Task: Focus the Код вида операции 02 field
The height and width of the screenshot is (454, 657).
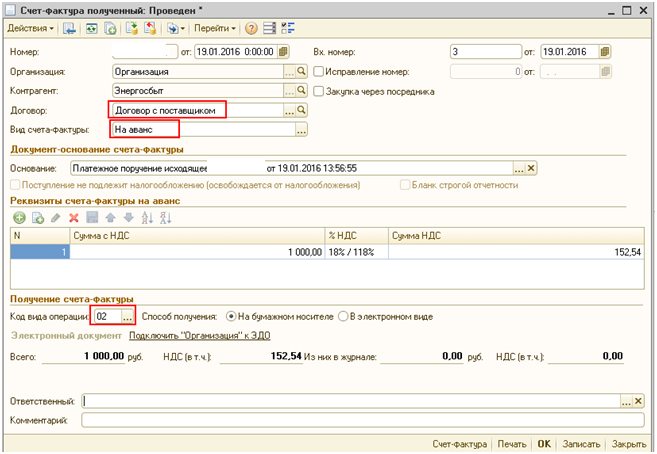Action: coord(108,317)
